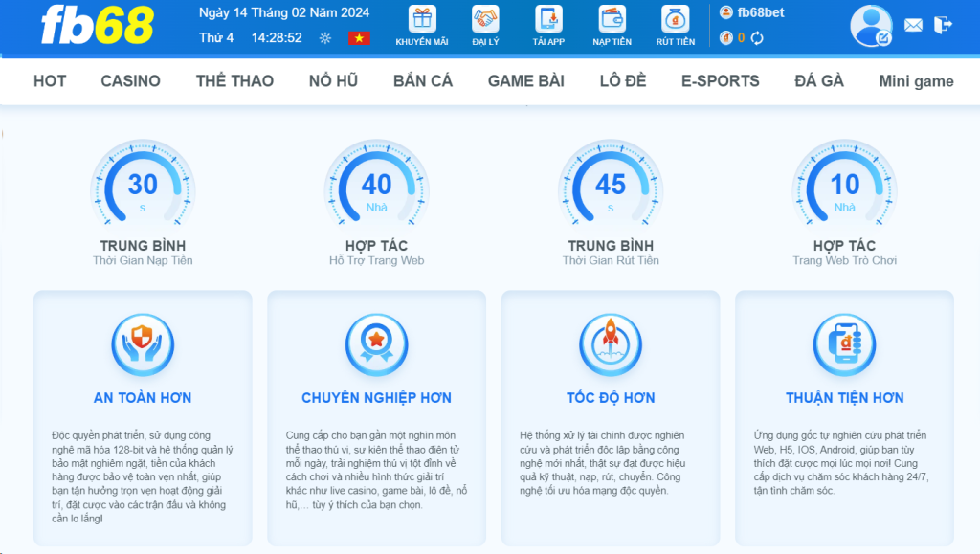The height and width of the screenshot is (554, 980).
Task: Open the CASINO menu item
Action: click(x=130, y=81)
